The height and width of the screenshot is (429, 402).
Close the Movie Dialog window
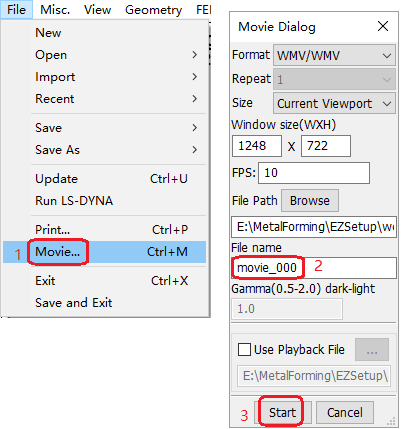coord(383,26)
